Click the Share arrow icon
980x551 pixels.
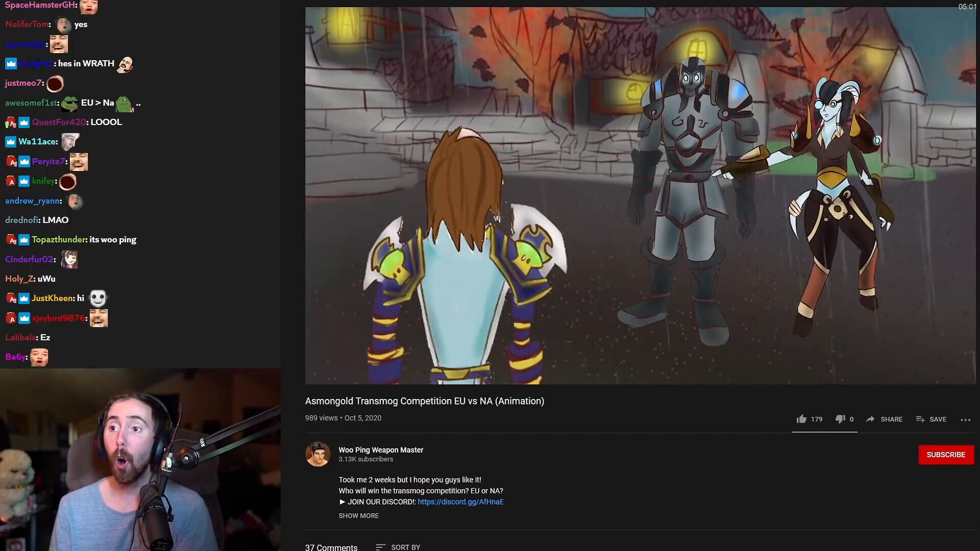tap(870, 419)
